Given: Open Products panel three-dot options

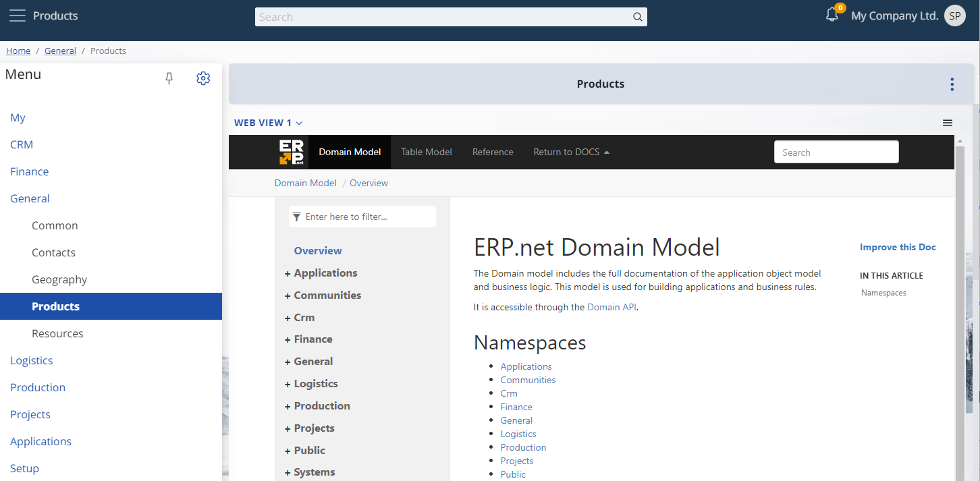Looking at the screenshot, I should (952, 84).
